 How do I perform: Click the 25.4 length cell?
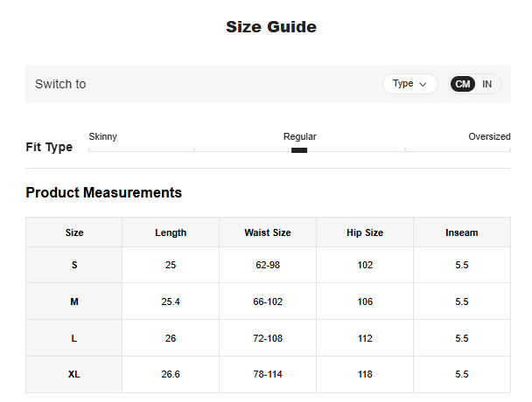point(171,301)
